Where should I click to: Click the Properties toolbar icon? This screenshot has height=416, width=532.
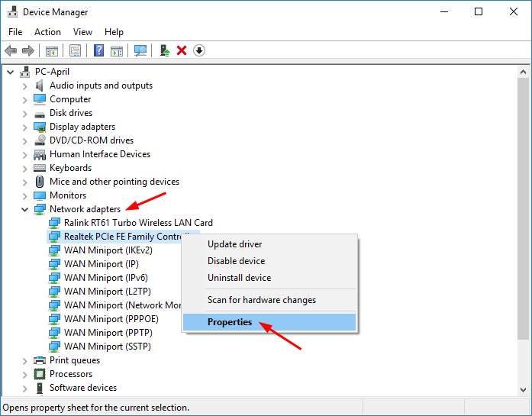(x=75, y=50)
